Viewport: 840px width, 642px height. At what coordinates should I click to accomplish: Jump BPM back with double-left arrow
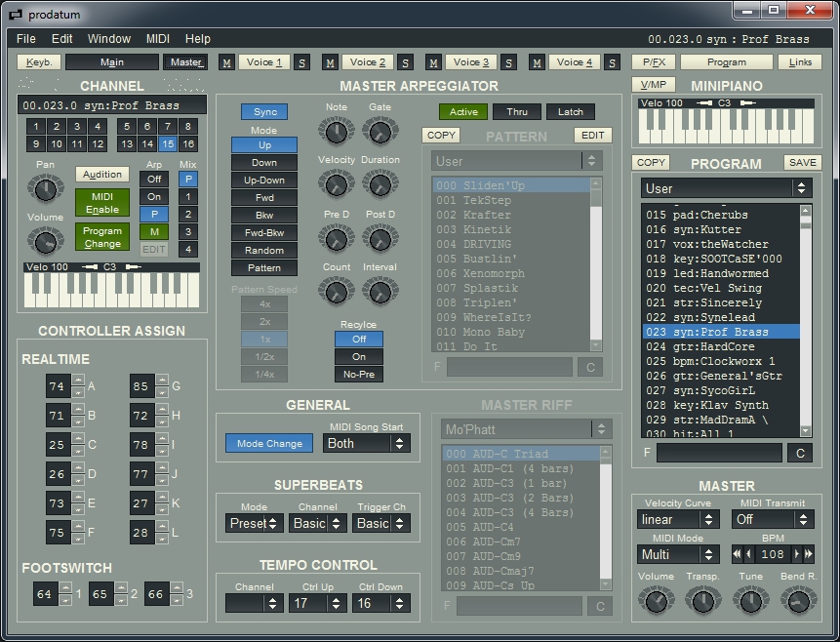(738, 554)
